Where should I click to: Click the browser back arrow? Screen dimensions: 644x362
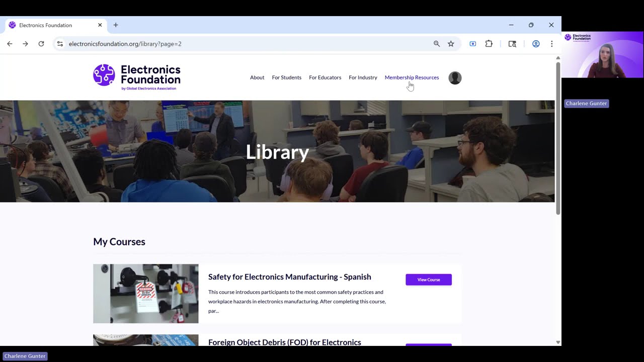click(x=10, y=44)
